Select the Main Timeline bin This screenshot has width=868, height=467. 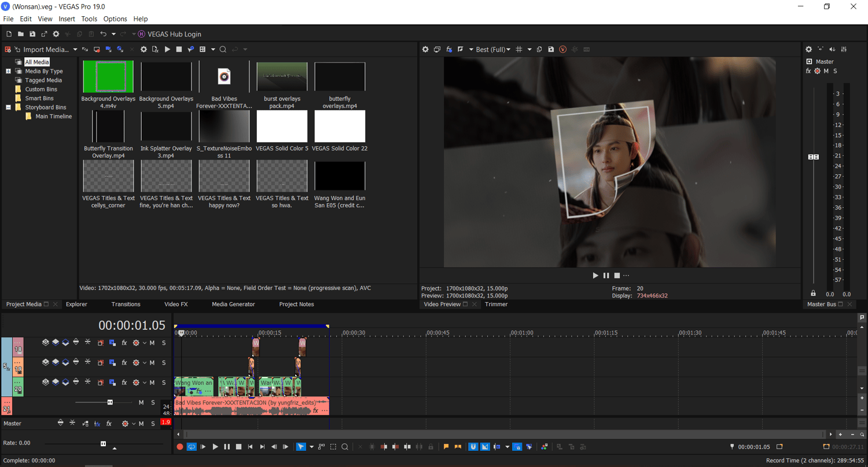(x=54, y=116)
